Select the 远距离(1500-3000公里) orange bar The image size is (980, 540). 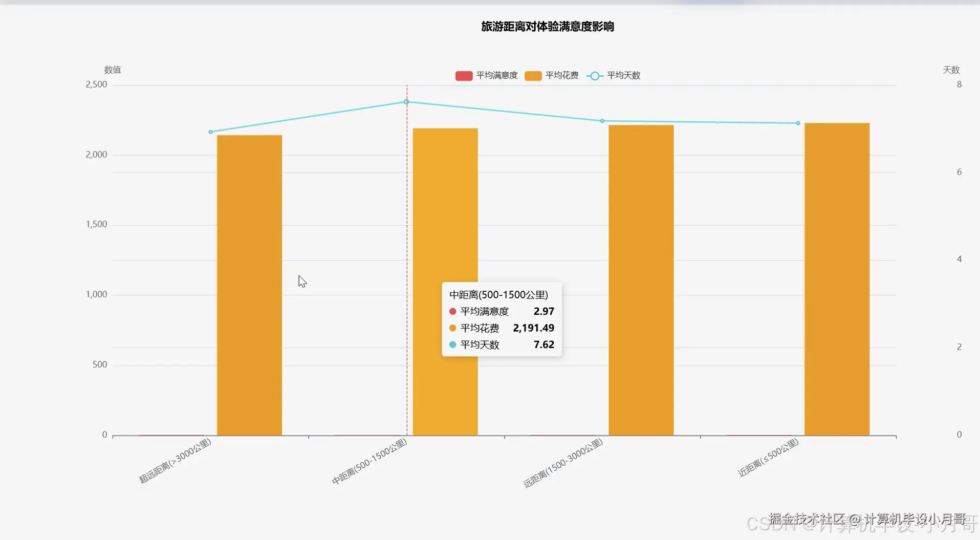(x=641, y=280)
